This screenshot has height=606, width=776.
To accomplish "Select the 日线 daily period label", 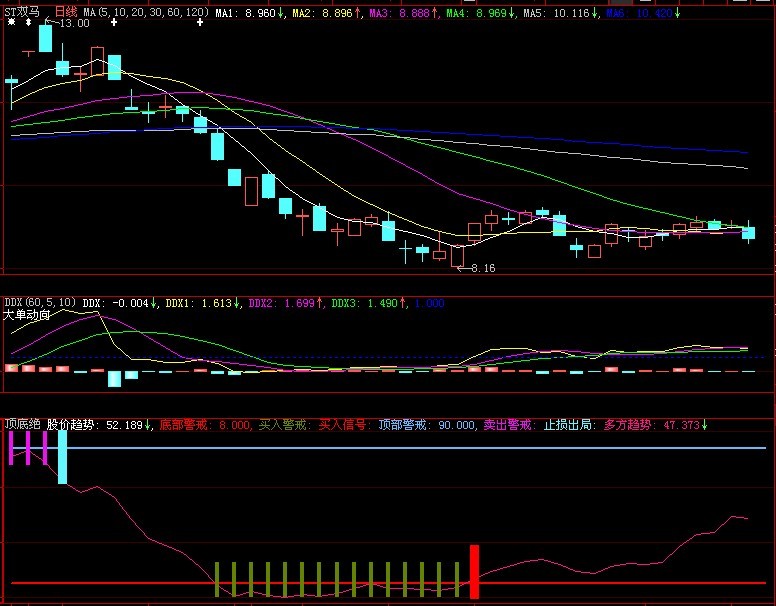I will tap(65, 10).
